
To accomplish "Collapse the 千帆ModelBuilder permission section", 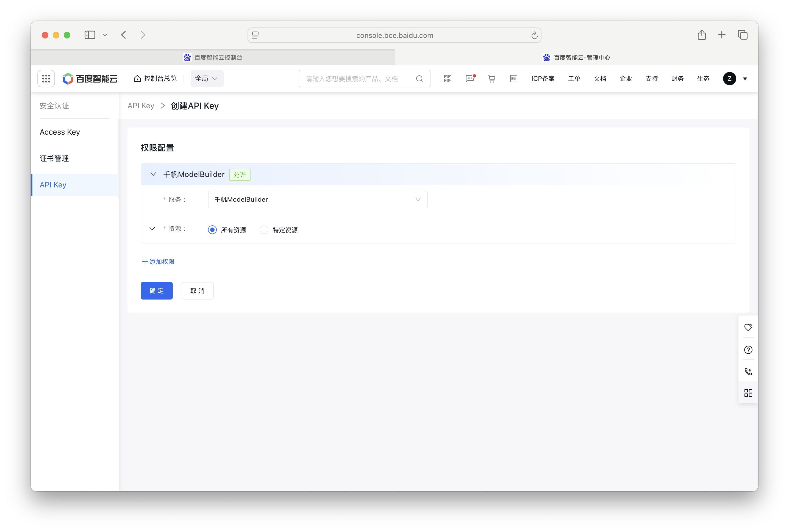I will click(153, 174).
